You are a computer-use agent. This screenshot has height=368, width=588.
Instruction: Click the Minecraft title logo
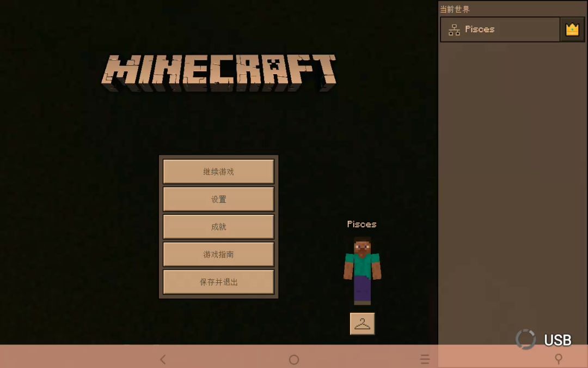[x=219, y=72]
